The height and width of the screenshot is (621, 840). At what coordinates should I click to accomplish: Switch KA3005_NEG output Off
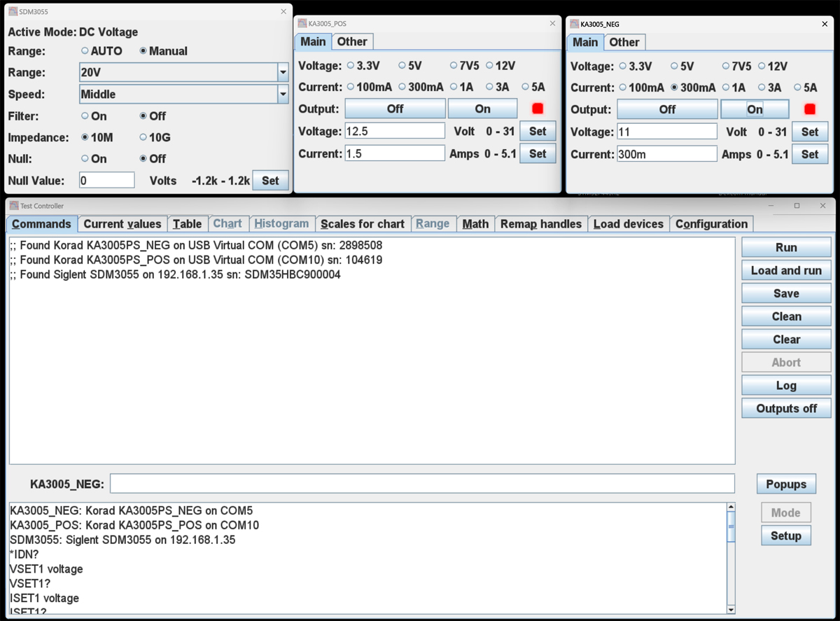tap(667, 109)
